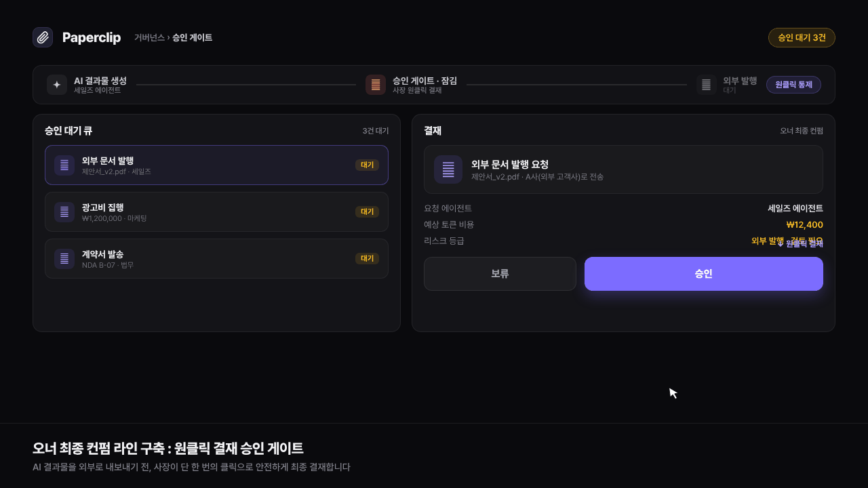Click the 광고비 집행 document icon
Screen dimensions: 868x488
point(64,212)
